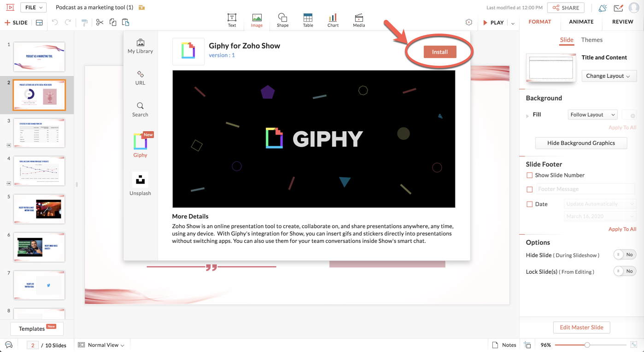Select the Slide sub-tab
Screen dimensions: 644x352
pos(567,40)
